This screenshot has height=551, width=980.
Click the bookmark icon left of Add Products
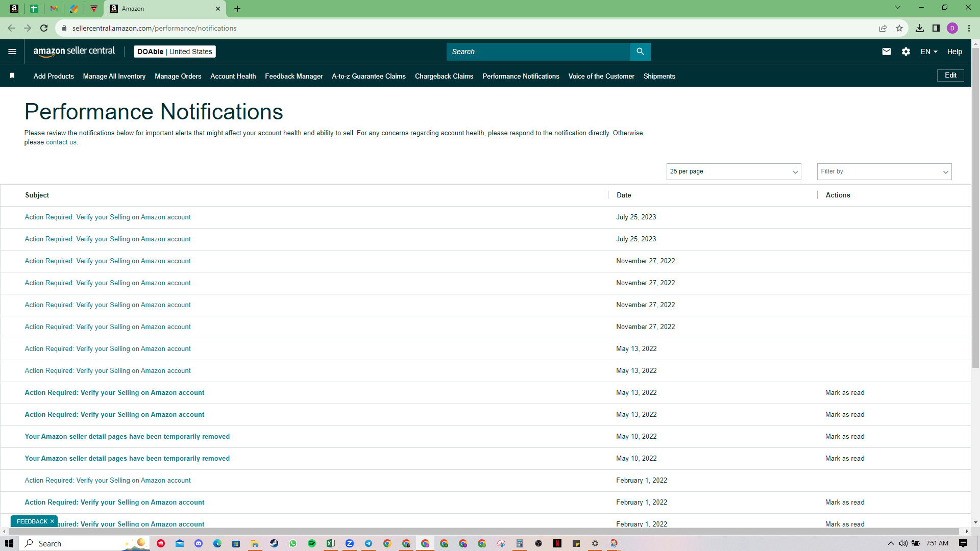[x=12, y=76]
